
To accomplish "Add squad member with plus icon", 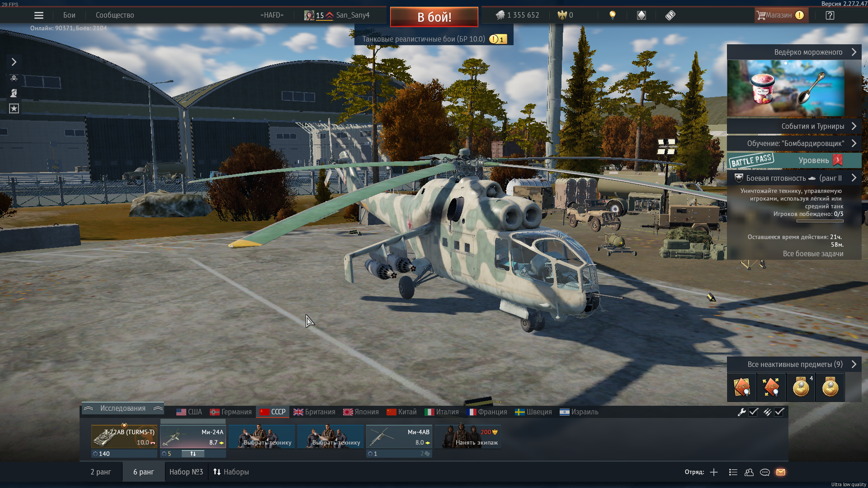I will pyautogui.click(x=714, y=472).
